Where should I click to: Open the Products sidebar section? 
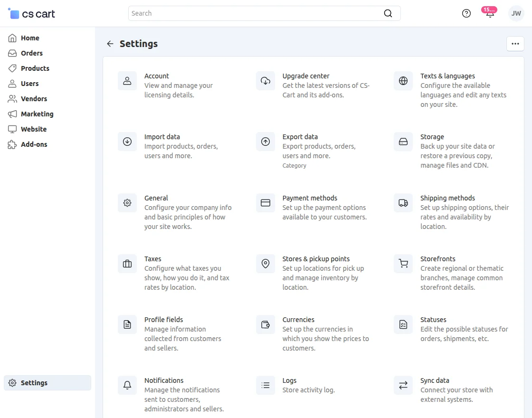[x=35, y=68]
